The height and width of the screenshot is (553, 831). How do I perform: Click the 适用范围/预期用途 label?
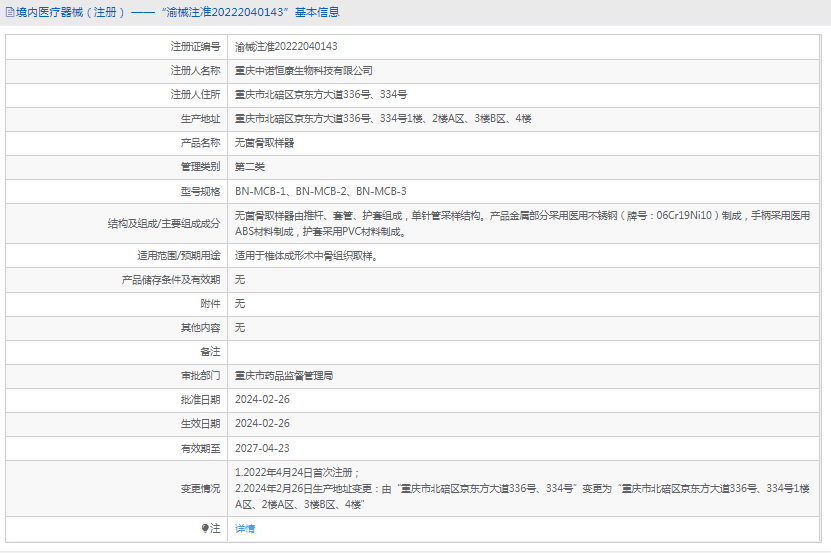point(179,256)
